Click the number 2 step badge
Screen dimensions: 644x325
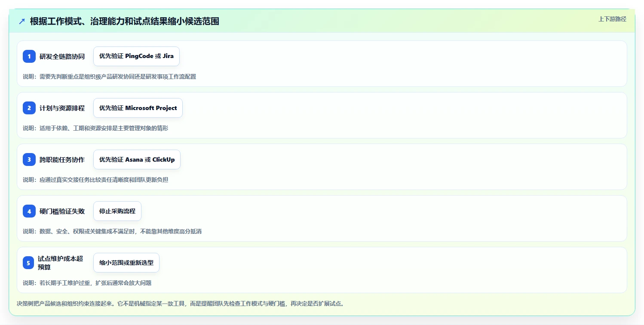click(29, 108)
